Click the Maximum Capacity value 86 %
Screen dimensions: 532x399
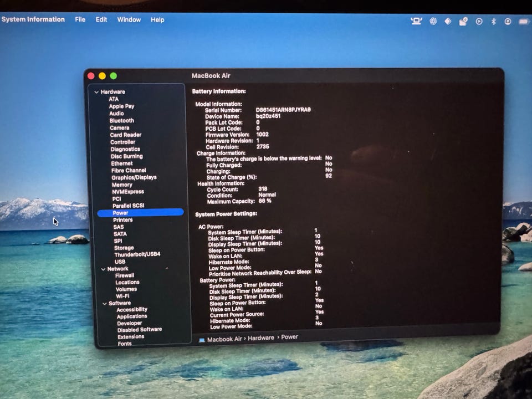[x=265, y=201]
